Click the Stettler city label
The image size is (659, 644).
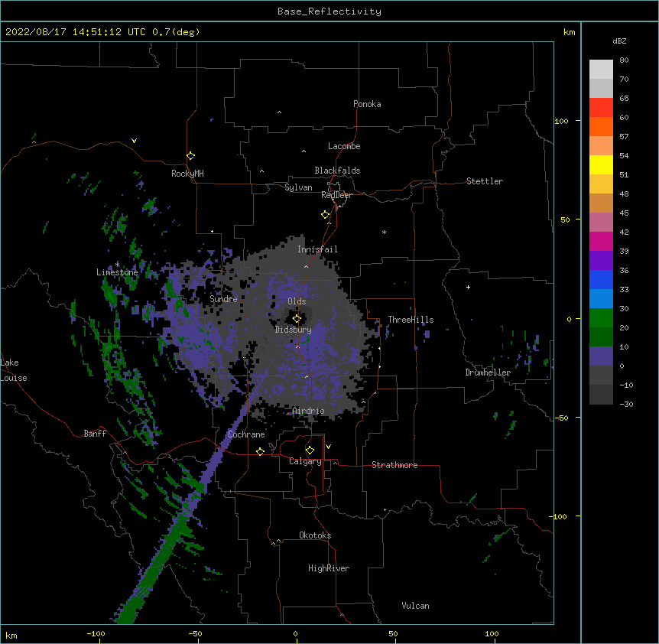(485, 181)
